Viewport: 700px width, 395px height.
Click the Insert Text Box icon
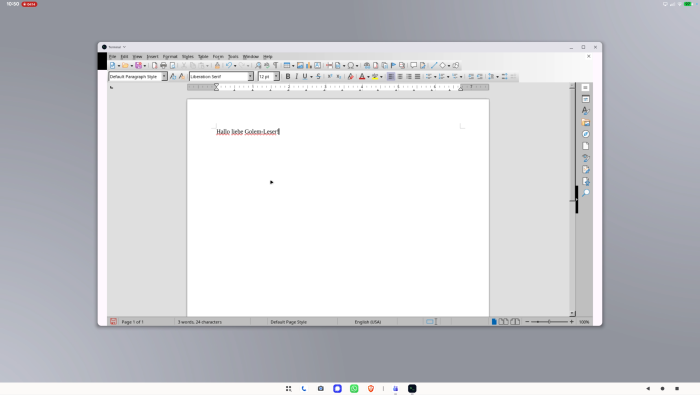tap(317, 66)
